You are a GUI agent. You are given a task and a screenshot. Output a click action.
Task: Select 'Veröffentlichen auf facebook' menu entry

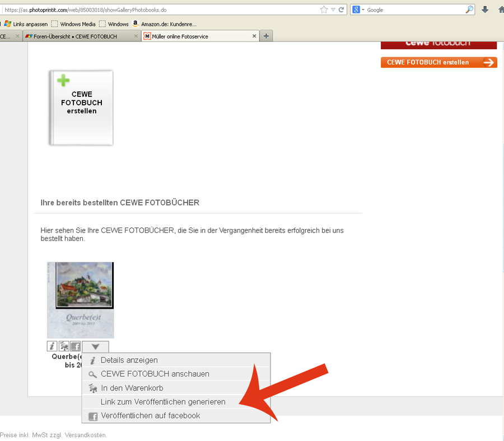tap(176, 416)
